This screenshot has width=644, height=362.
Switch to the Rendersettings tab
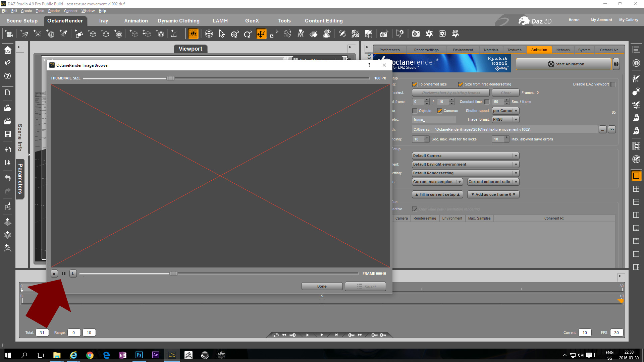click(x=426, y=50)
